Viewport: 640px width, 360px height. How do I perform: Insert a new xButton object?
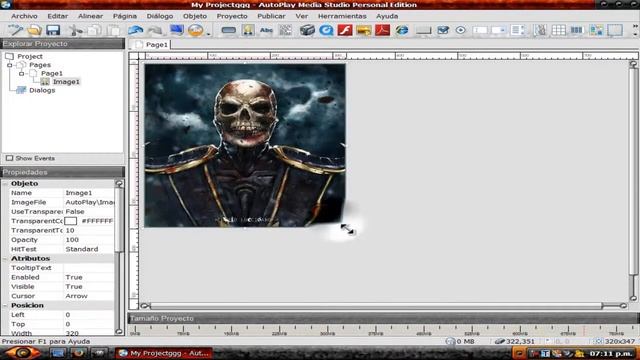pos(424,30)
